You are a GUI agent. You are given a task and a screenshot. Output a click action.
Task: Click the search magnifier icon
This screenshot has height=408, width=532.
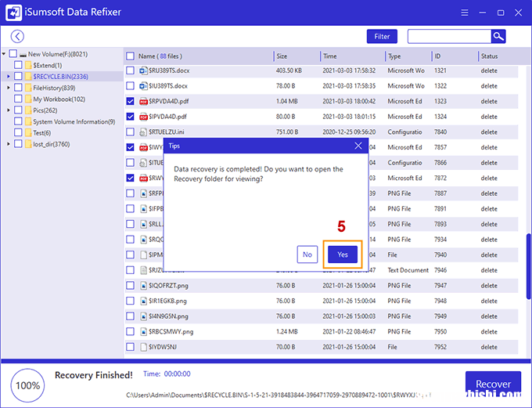click(x=498, y=37)
